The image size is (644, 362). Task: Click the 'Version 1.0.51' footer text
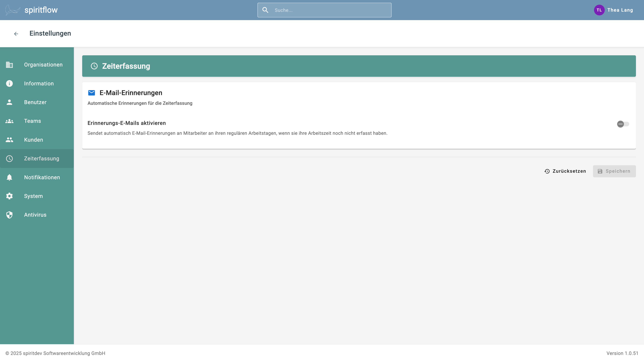(622, 353)
